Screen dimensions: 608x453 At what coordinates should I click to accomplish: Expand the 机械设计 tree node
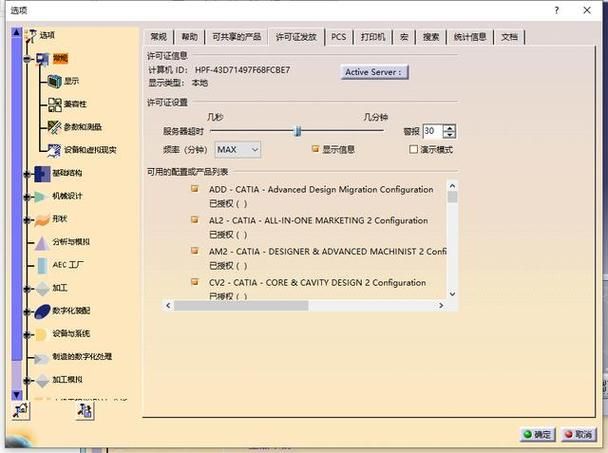(x=27, y=197)
